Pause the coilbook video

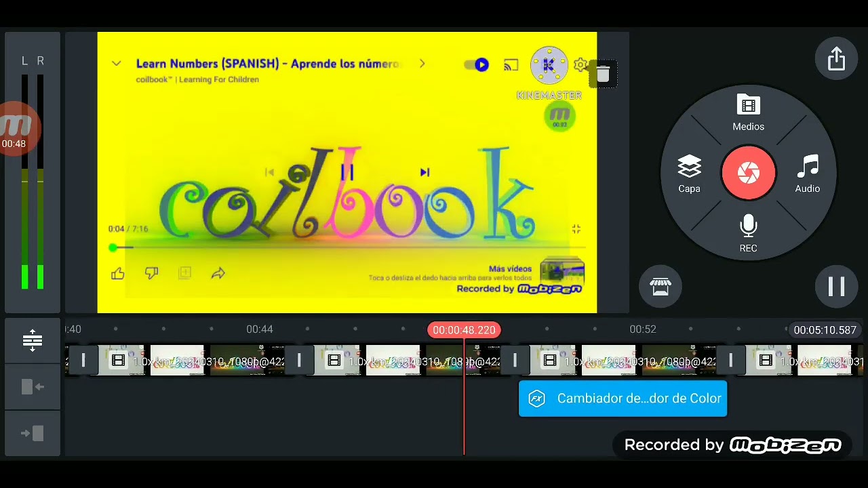pyautogui.click(x=347, y=172)
